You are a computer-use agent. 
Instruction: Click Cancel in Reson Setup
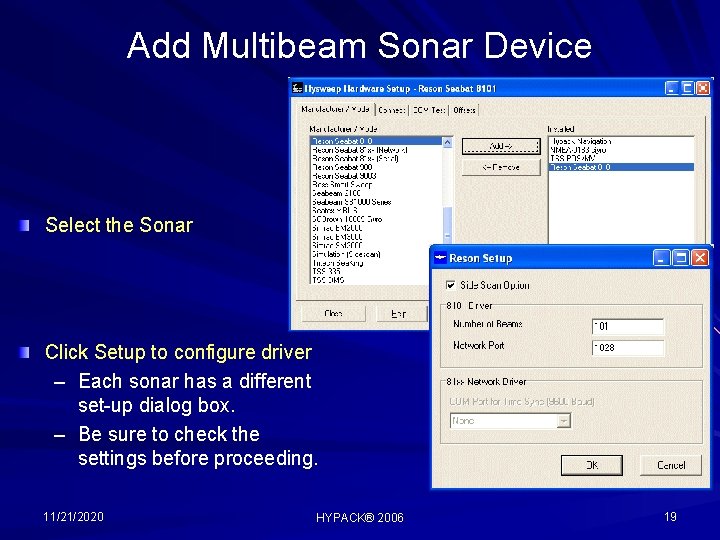[x=671, y=465]
